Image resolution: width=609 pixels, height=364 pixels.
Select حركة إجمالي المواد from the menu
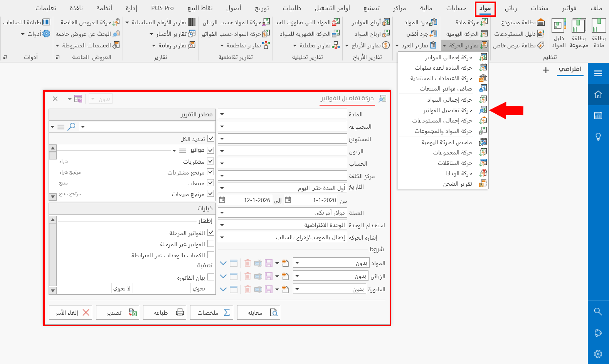(x=443, y=100)
